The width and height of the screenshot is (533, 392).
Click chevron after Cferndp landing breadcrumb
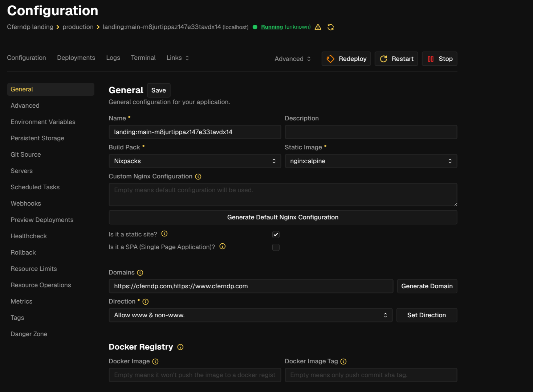pyautogui.click(x=58, y=27)
